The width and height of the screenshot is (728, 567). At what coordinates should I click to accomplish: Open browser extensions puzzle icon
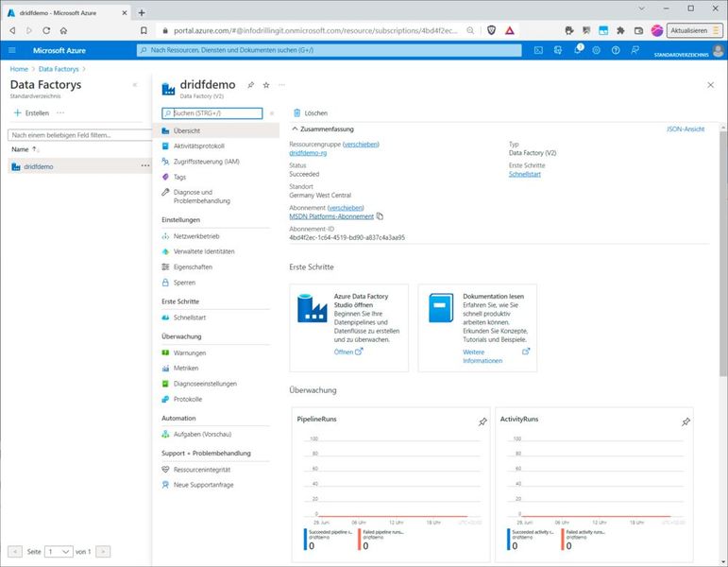click(620, 30)
